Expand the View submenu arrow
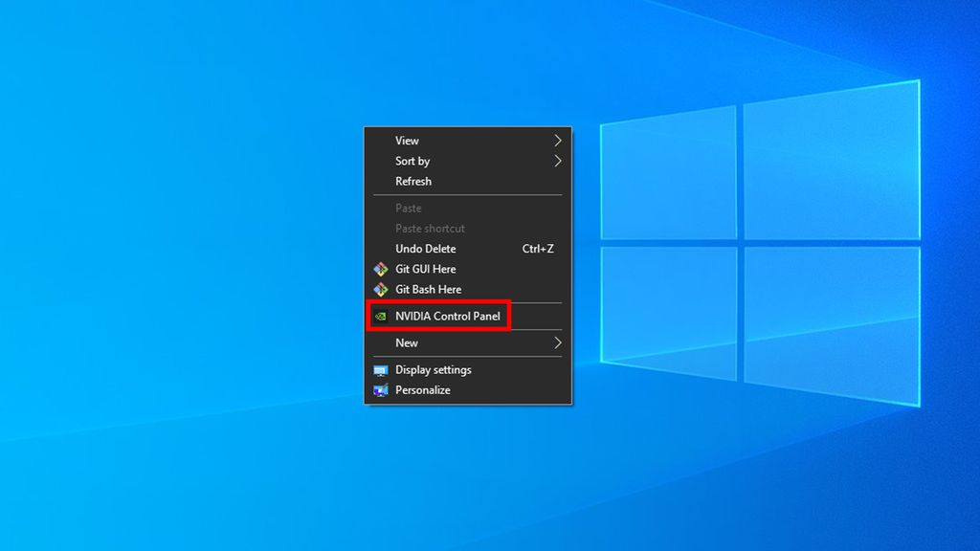Image resolution: width=980 pixels, height=551 pixels. [x=558, y=140]
